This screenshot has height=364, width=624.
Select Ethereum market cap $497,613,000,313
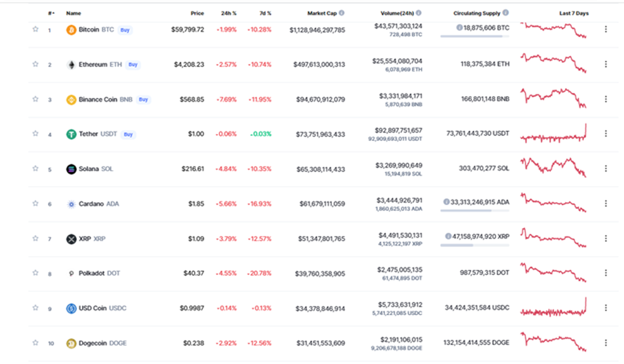[319, 64]
